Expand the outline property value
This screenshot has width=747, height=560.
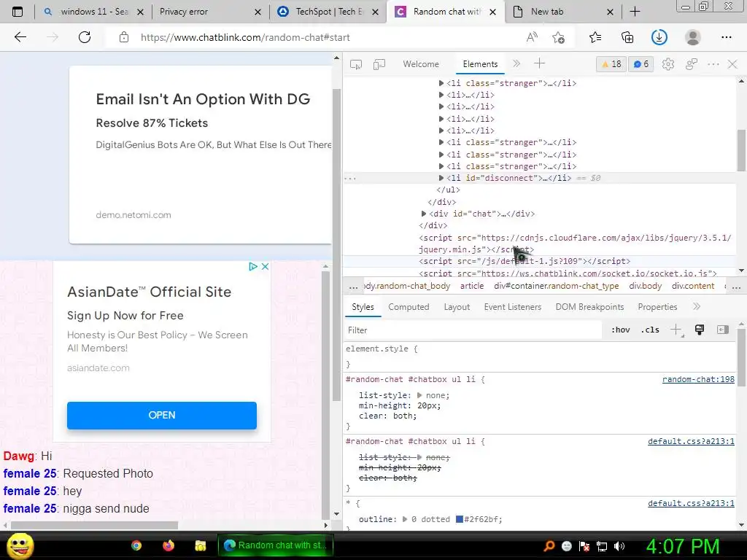click(404, 519)
